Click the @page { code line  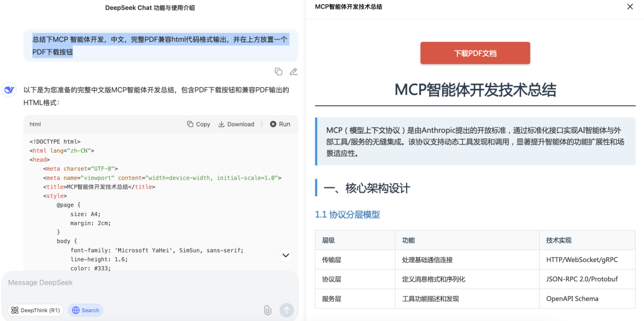pyautogui.click(x=68, y=205)
